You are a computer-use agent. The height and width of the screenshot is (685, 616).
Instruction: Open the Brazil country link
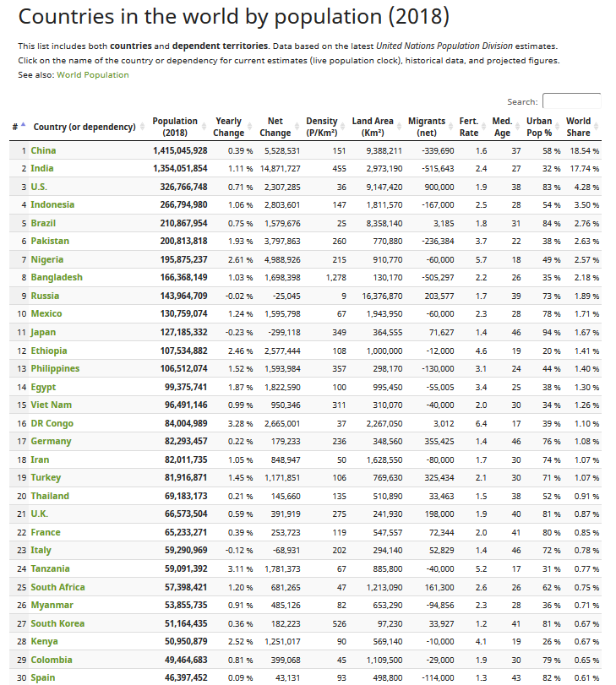click(x=43, y=223)
